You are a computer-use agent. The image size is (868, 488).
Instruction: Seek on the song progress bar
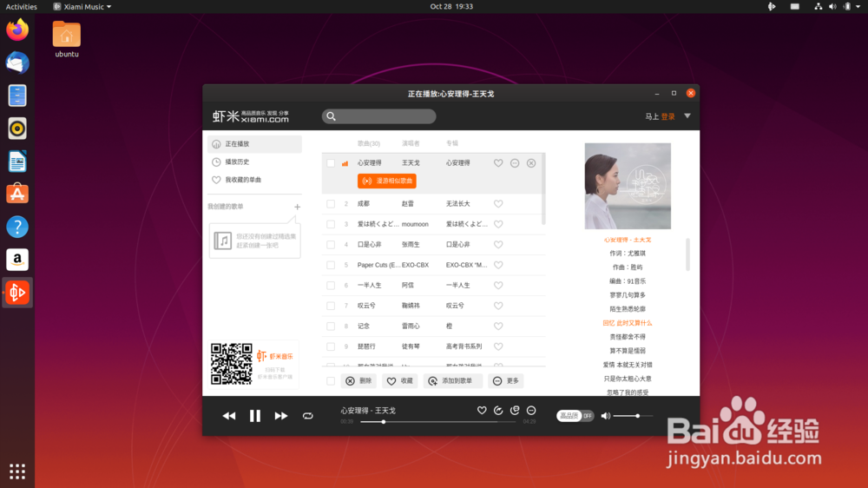[437, 422]
